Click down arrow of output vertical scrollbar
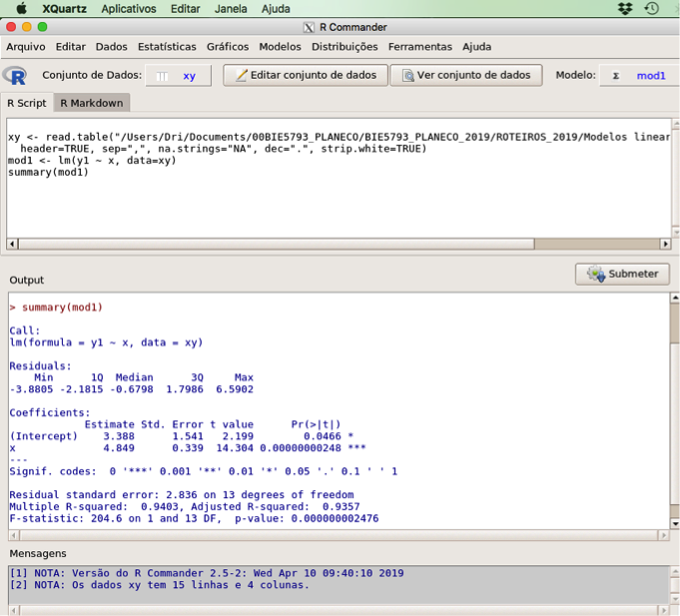The height and width of the screenshot is (616, 680). (674, 523)
